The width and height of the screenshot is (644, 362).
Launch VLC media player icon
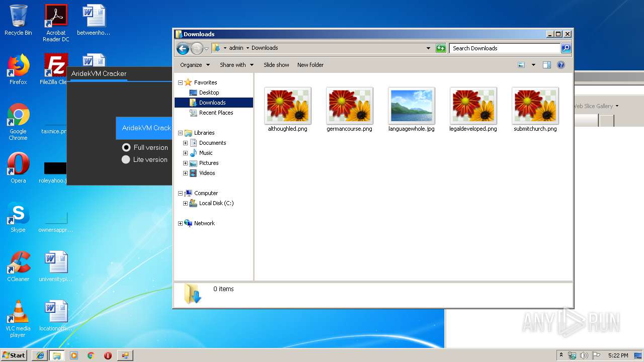tap(18, 319)
